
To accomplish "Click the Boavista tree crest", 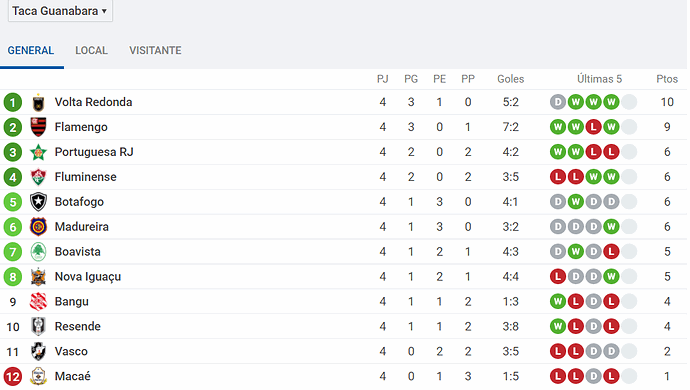I will (38, 252).
